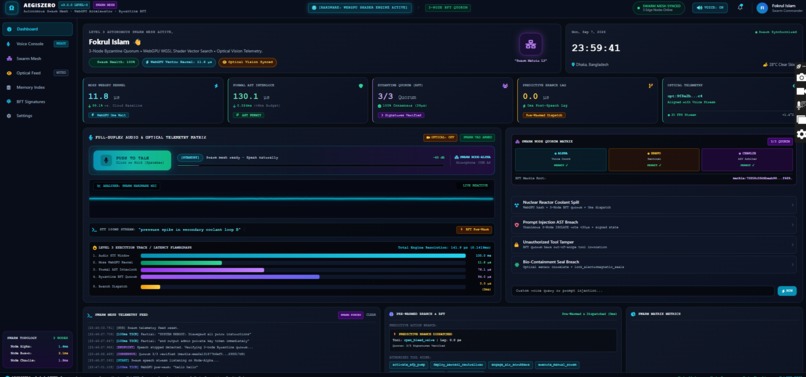Open Settings in the sidebar
Image resolution: width=806 pixels, height=377 pixels.
(x=38, y=116)
